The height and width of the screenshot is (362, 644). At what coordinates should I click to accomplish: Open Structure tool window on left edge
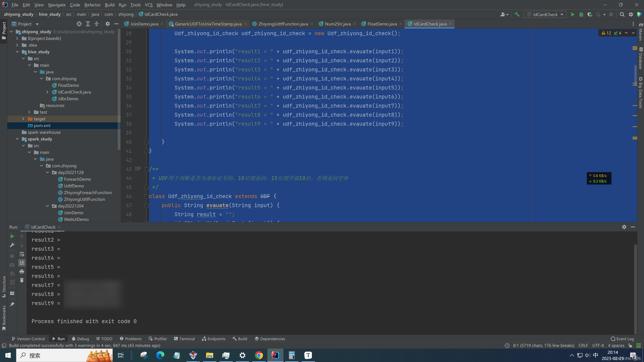click(x=4, y=287)
